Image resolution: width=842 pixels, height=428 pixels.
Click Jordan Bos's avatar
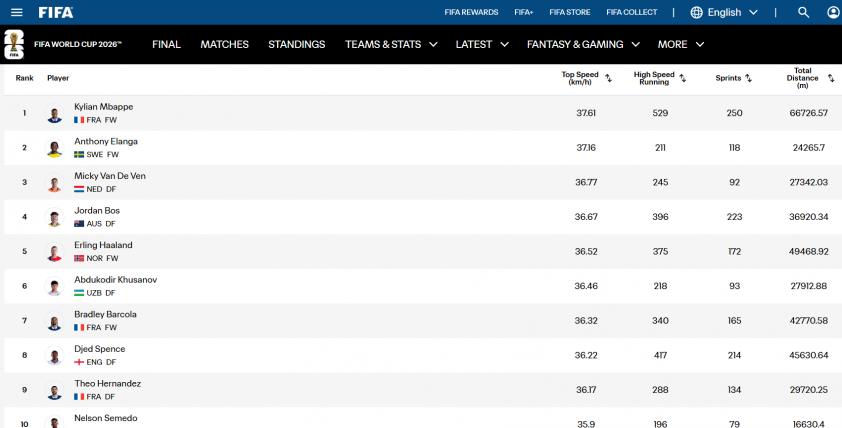pyautogui.click(x=54, y=217)
